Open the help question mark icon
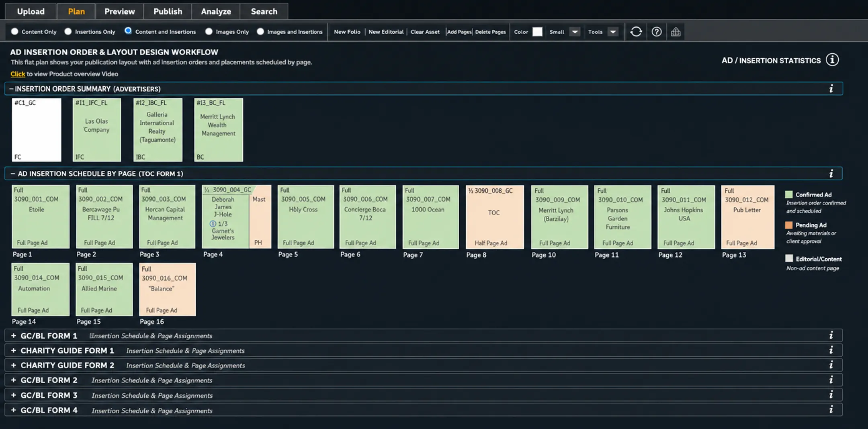This screenshot has height=429, width=868. [x=657, y=32]
